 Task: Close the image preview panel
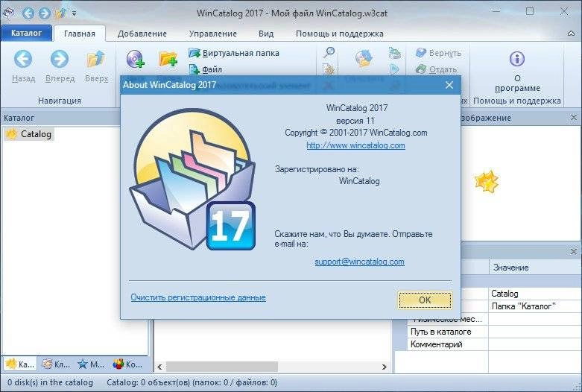[574, 118]
